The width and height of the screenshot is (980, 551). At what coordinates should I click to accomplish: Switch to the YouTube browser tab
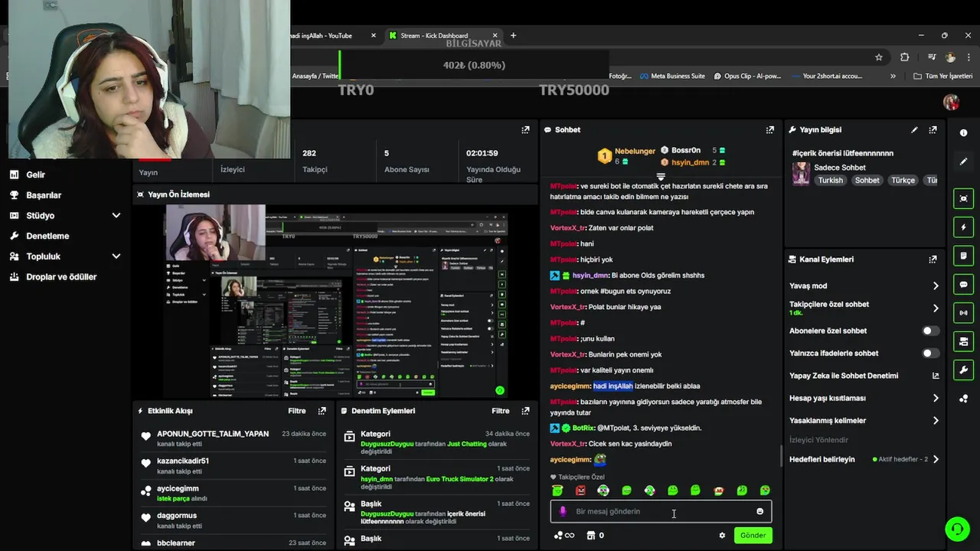[x=333, y=35]
